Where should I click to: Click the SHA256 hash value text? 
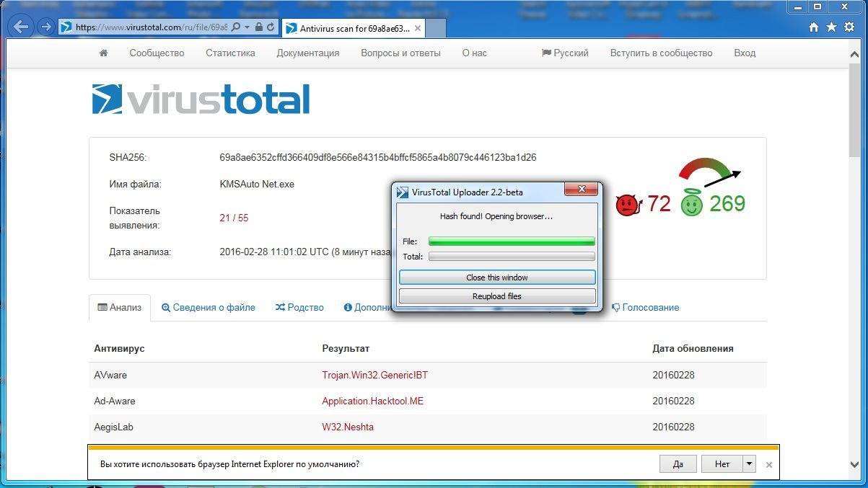click(x=377, y=157)
